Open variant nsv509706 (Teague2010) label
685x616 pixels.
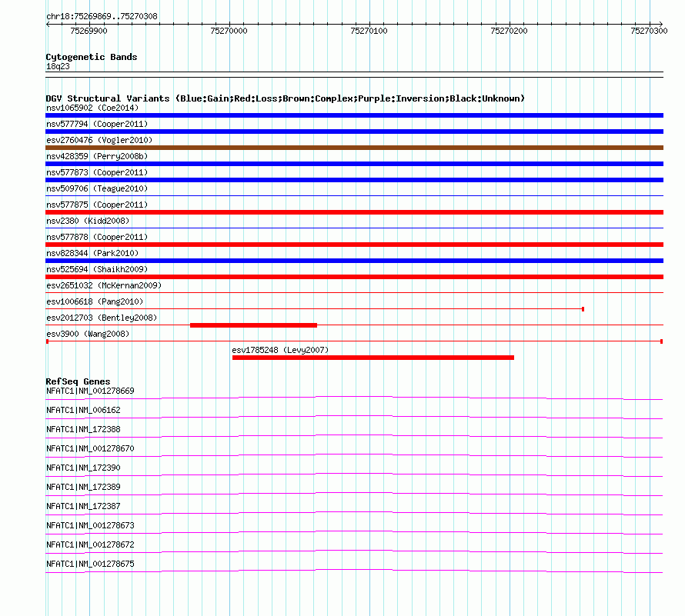click(x=97, y=188)
